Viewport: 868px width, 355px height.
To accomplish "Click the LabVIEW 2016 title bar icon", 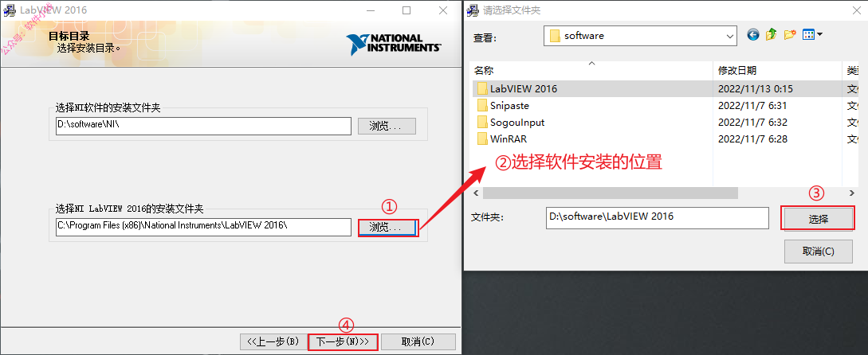I will click(x=10, y=10).
